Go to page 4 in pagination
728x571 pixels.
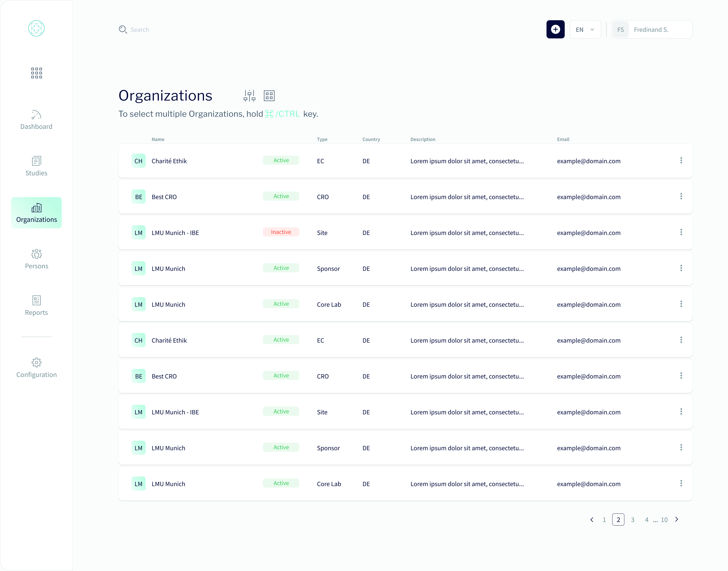646,520
